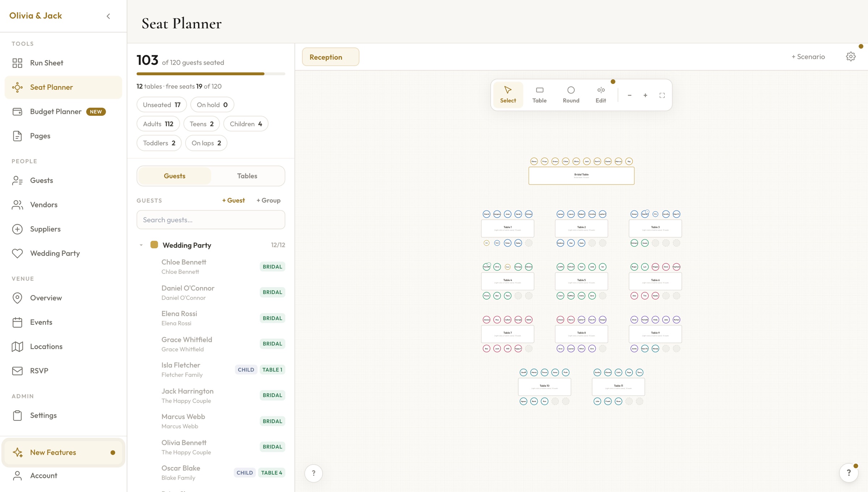Collapse the sidebar with the chevron arrow
The height and width of the screenshot is (492, 868).
coord(108,16)
